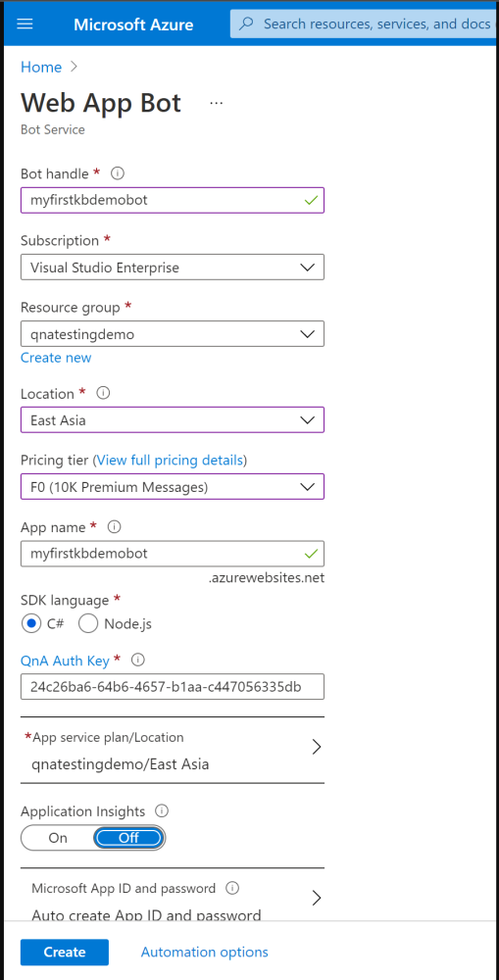Screen dimensions: 499x980
Task: Select C# as SDK language
Action: click(30, 623)
